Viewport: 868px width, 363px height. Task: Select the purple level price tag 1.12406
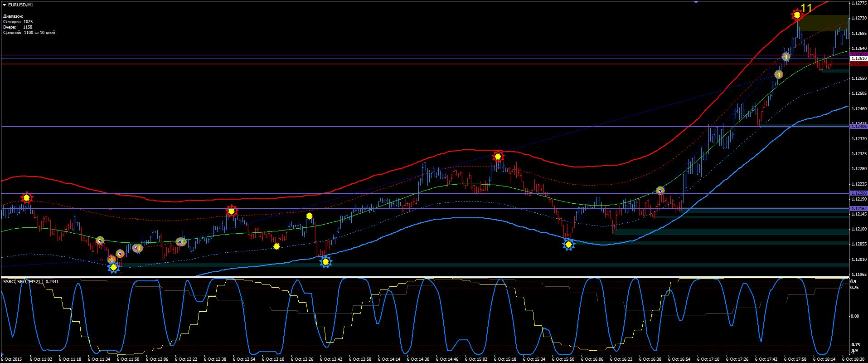858,127
